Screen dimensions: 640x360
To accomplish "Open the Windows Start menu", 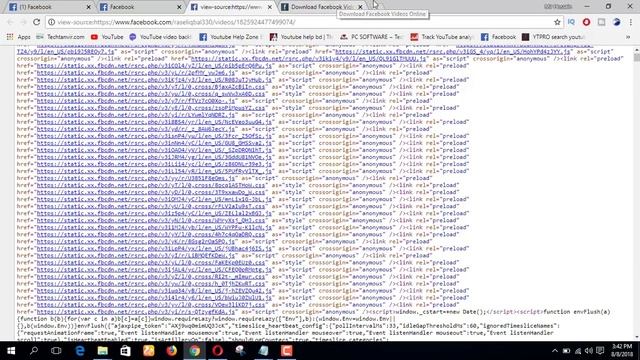I will (x=11, y=351).
